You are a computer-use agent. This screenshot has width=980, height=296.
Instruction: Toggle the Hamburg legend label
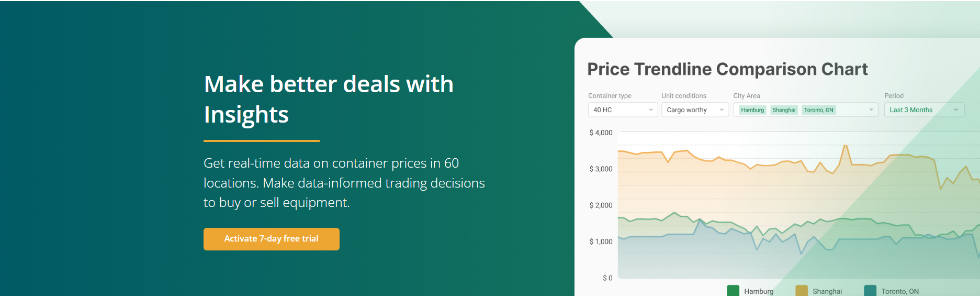(759, 291)
